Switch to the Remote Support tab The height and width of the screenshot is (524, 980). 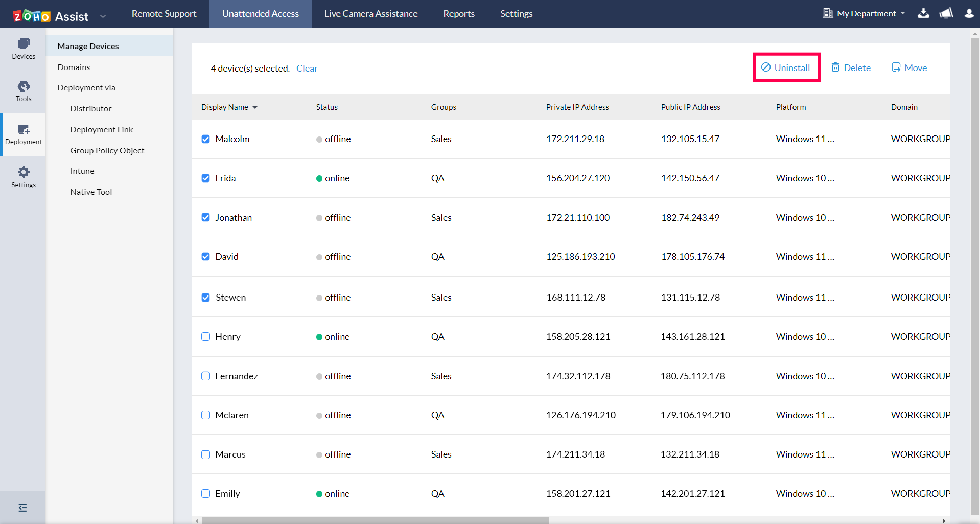[x=164, y=14]
